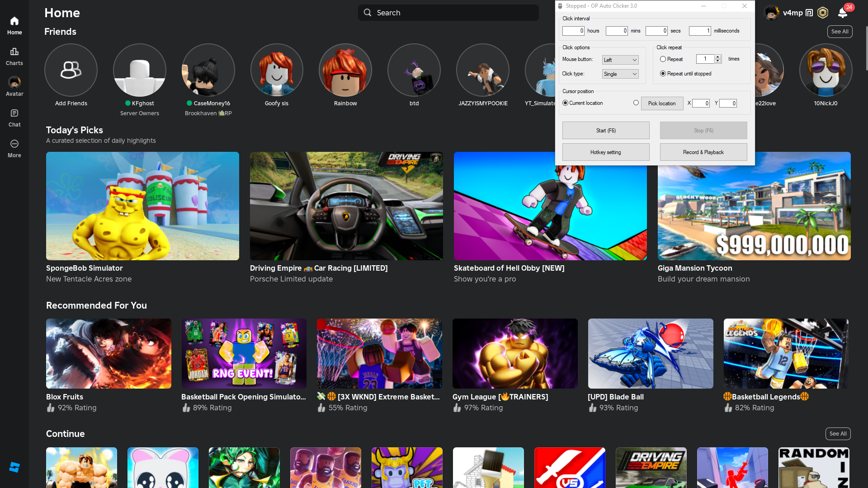This screenshot has height=488, width=868.
Task: Click the Roblox Search box
Action: pos(448,13)
